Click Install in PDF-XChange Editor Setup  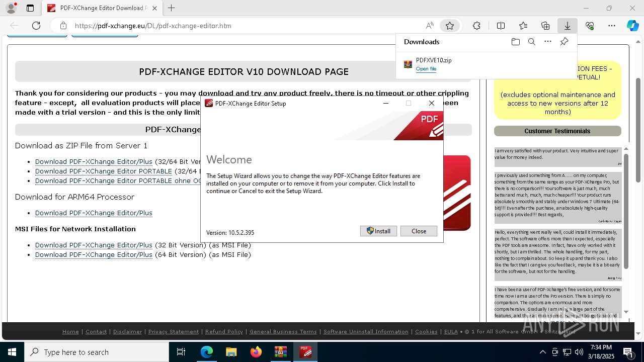pyautogui.click(x=378, y=231)
